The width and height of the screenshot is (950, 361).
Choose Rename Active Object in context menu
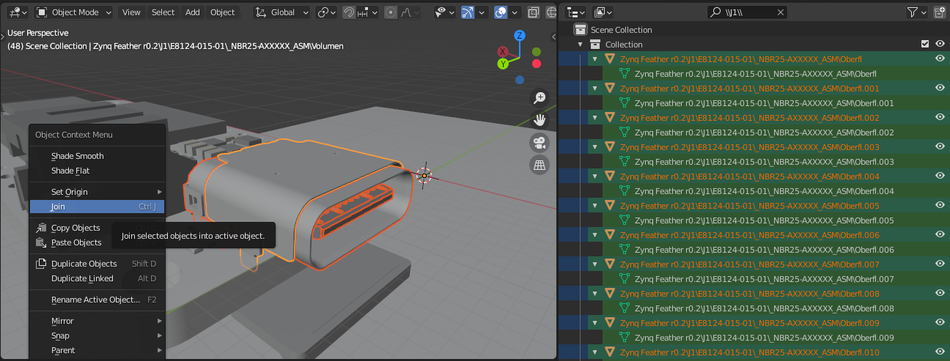[97, 299]
